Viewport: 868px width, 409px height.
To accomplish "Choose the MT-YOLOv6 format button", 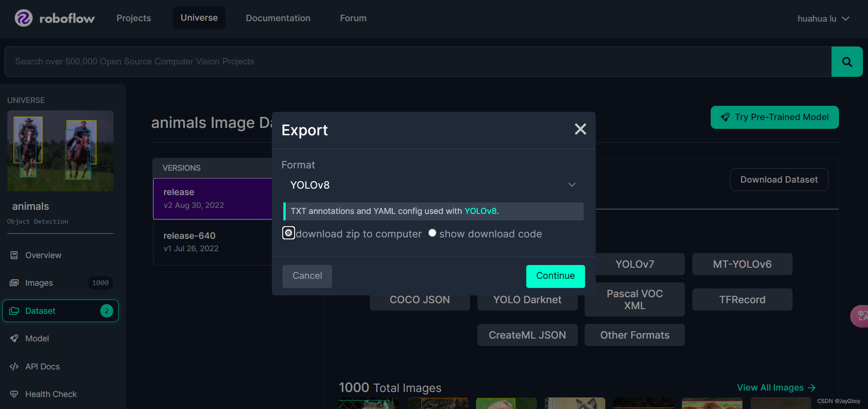I will point(742,264).
